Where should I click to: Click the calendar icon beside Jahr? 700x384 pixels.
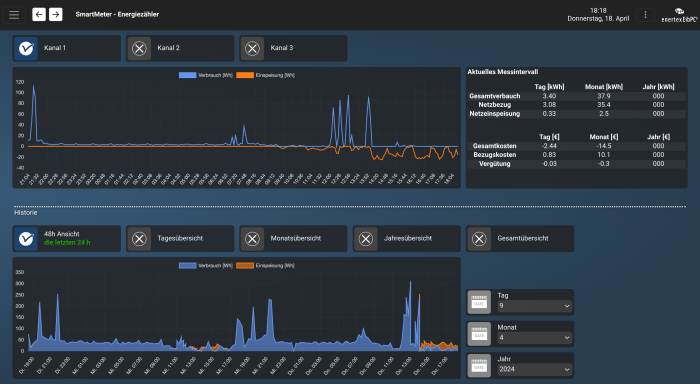(x=479, y=366)
